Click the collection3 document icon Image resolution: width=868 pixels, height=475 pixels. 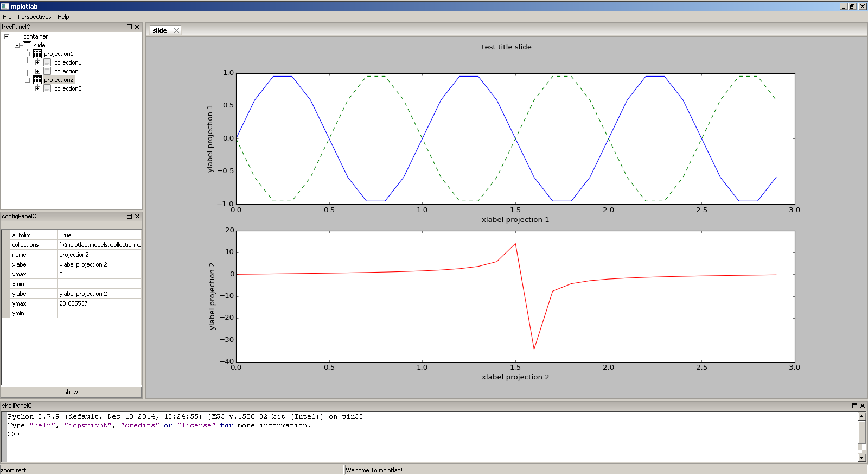click(x=47, y=88)
